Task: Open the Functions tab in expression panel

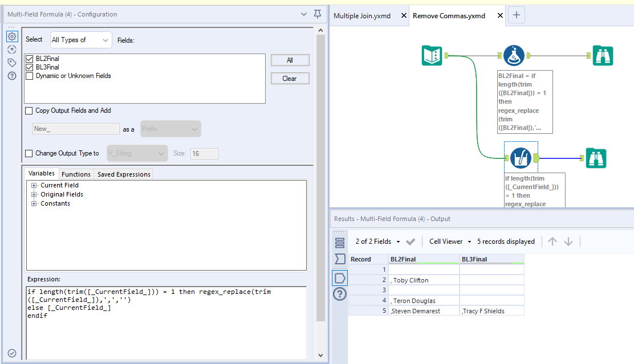Action: click(x=76, y=173)
